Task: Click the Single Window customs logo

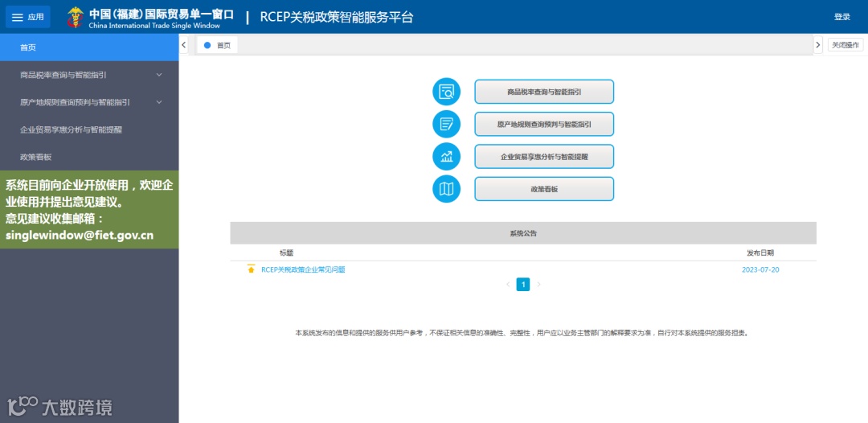Action: 76,18
